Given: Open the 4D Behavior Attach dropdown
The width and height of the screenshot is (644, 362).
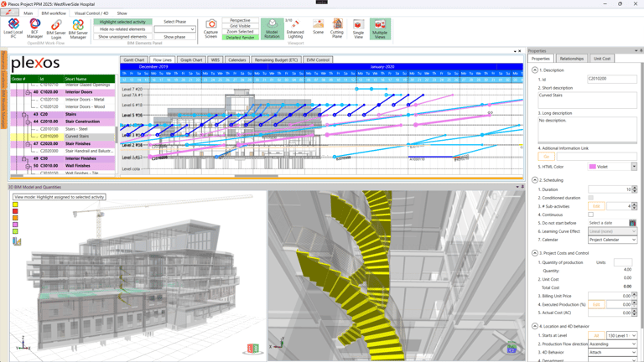Looking at the screenshot, I should pos(612,352).
